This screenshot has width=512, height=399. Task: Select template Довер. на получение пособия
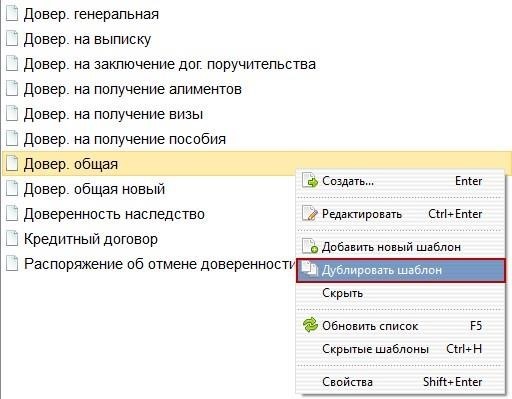click(125, 139)
